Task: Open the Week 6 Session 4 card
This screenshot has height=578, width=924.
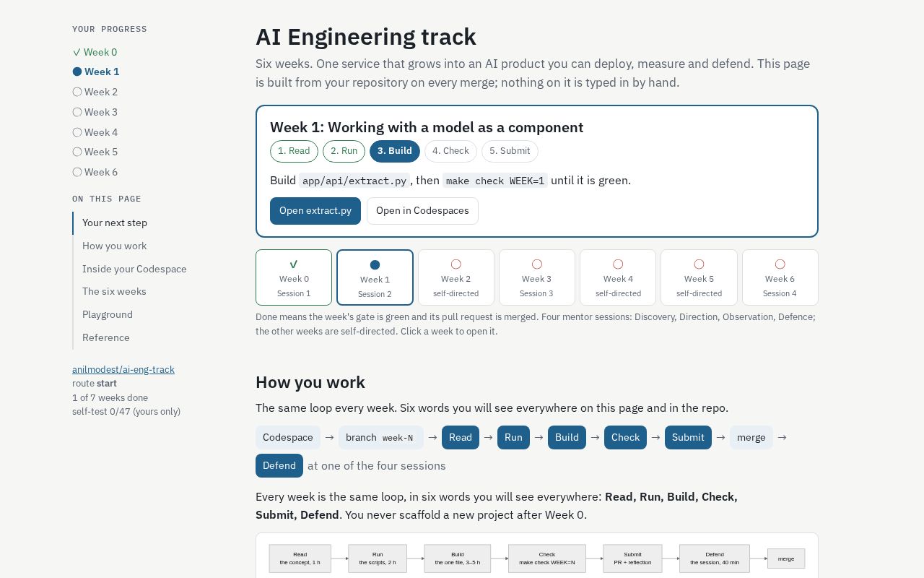Action: point(780,277)
